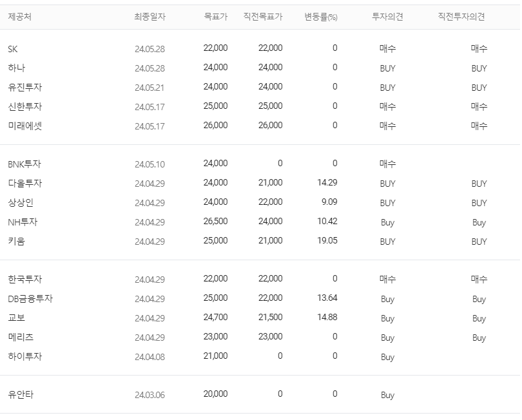The width and height of the screenshot is (522, 420).
Task: Click the 9.09 change rate value
Action: click(329, 202)
